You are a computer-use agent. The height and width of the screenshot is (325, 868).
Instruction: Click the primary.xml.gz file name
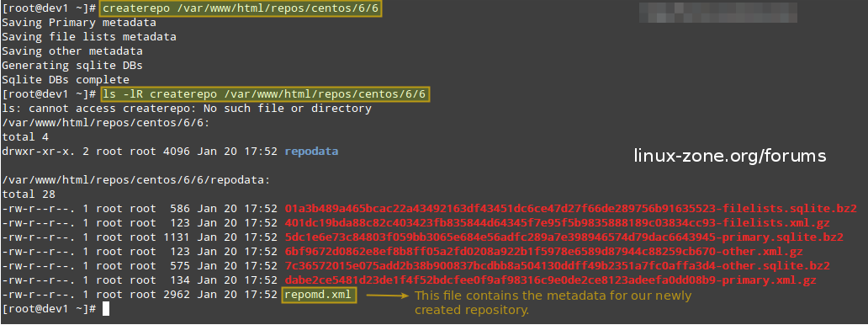550,280
